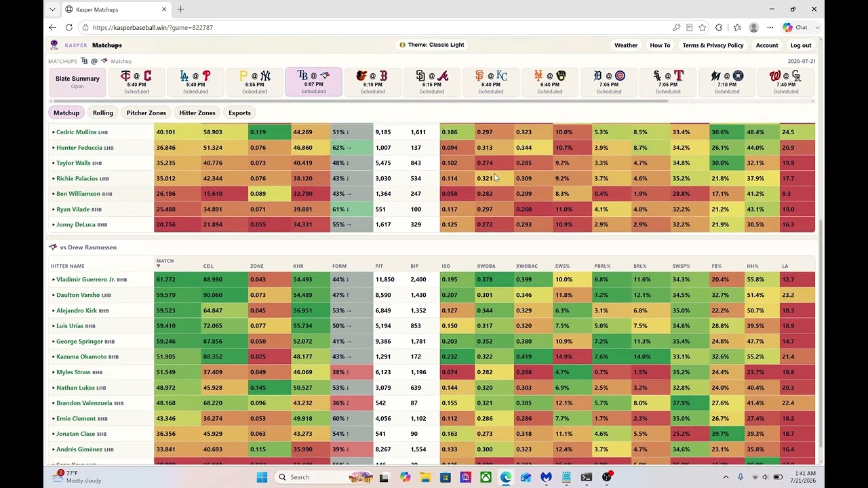
Task: Click the vs Drew Rasmussen section heading
Action: [x=88, y=247]
